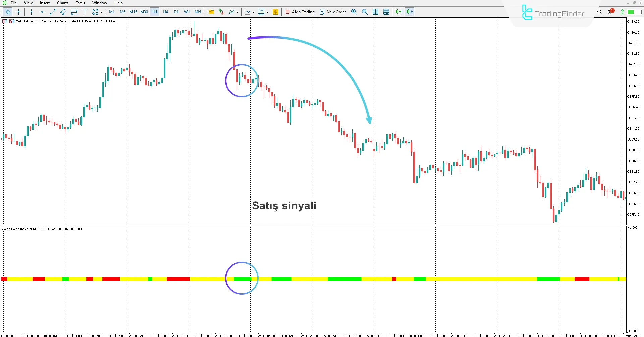Click the New Order button

click(x=332, y=12)
